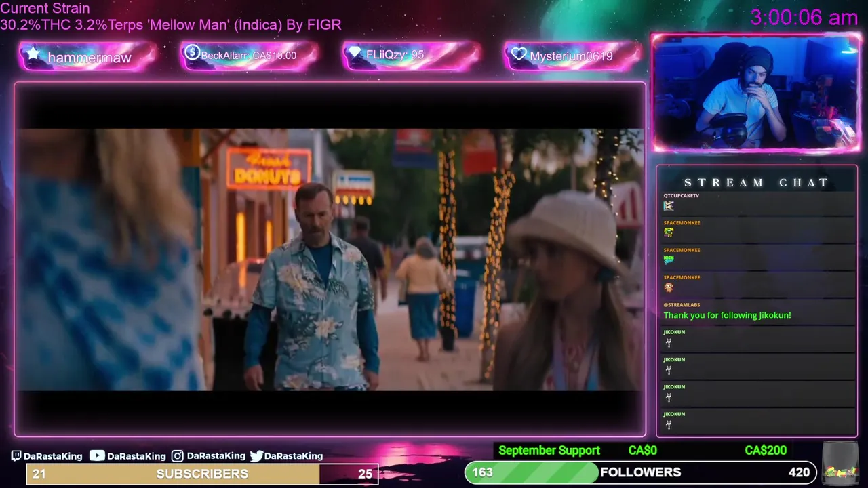Click the heart icon beside Mysterium0619
This screenshot has width=868, height=488.
pyautogui.click(x=519, y=54)
